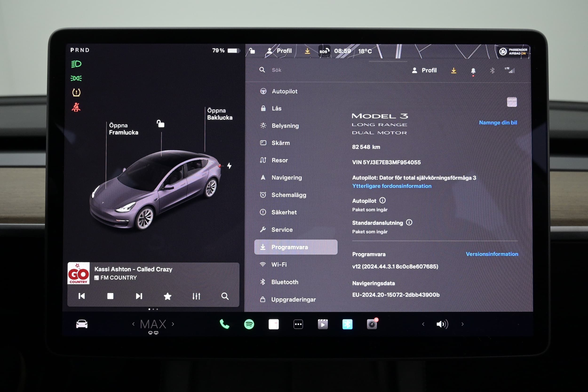The width and height of the screenshot is (588, 392).
Task: Toggle the lock icon above the car
Action: click(160, 123)
